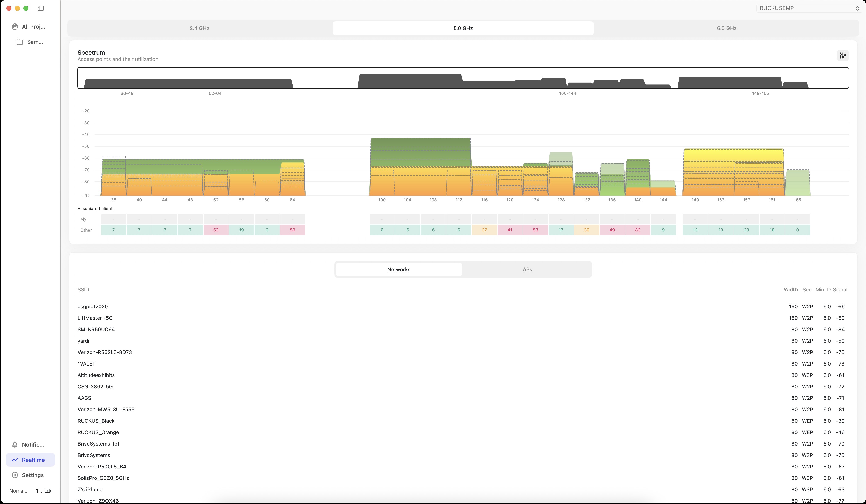Click the Sample project folder icon
Image resolution: width=866 pixels, height=504 pixels.
point(20,42)
